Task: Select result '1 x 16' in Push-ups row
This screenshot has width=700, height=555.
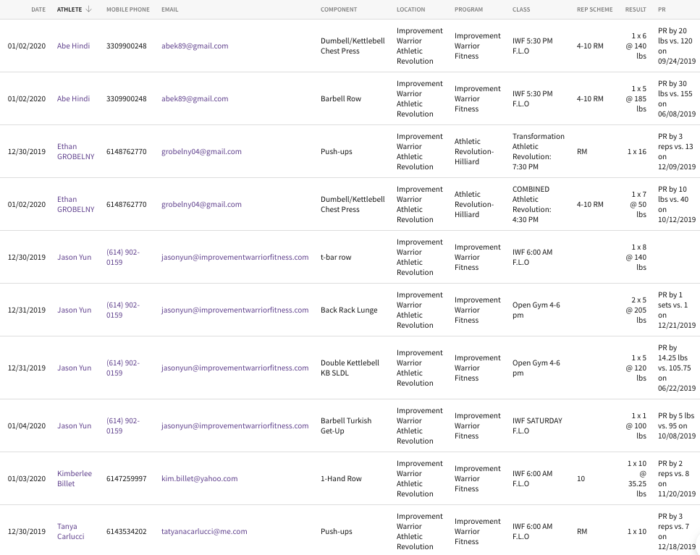Action: click(637, 151)
